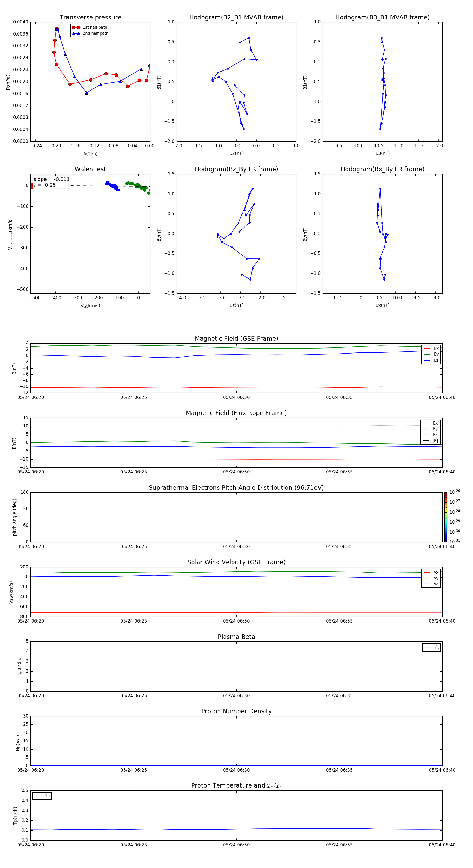The image size is (473, 868).
Task: Click the "Tp(10⁶K)" y-axis label
Action: tap(15, 815)
